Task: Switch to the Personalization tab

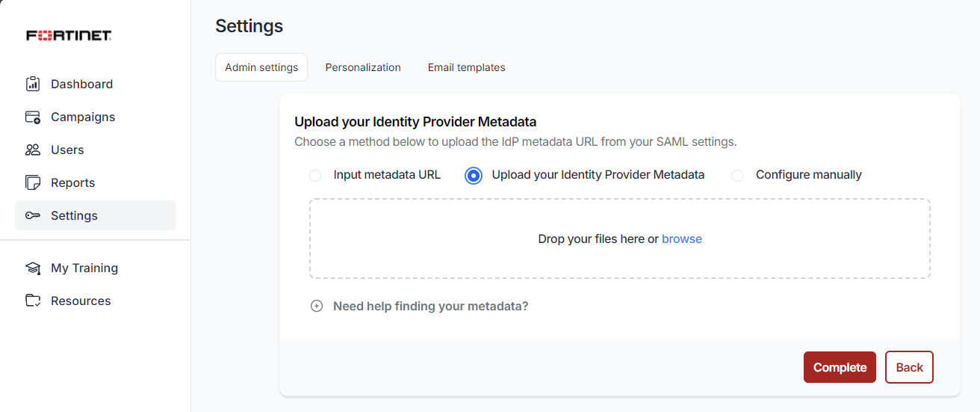Action: [x=363, y=67]
